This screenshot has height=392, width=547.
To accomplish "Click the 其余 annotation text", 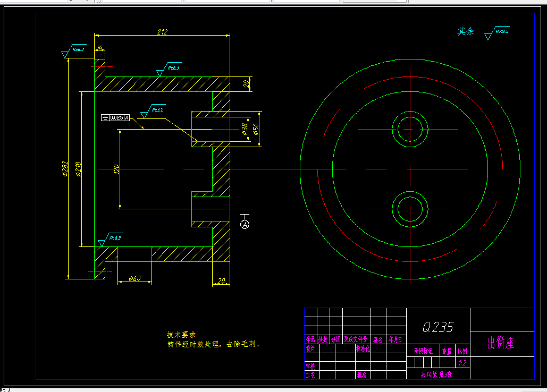I will (466, 31).
